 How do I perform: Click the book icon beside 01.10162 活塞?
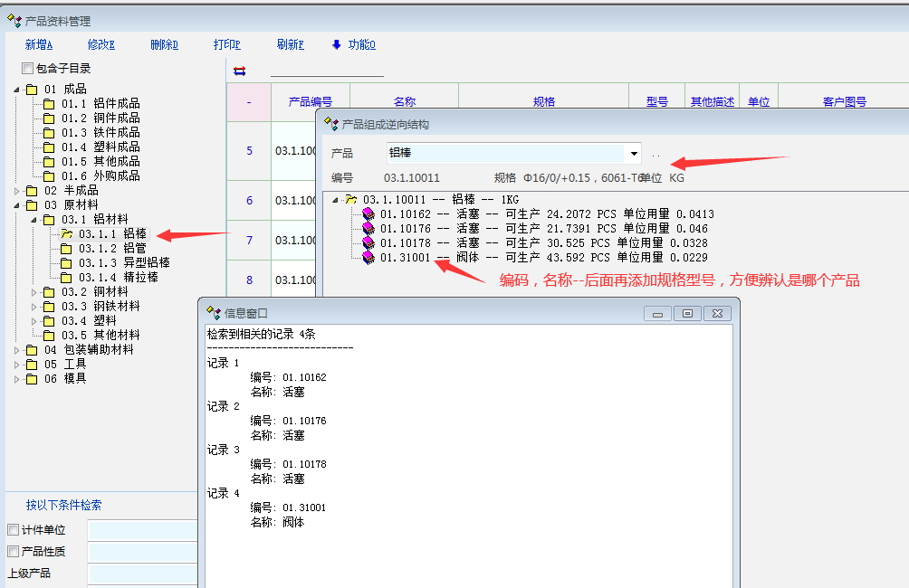(368, 214)
